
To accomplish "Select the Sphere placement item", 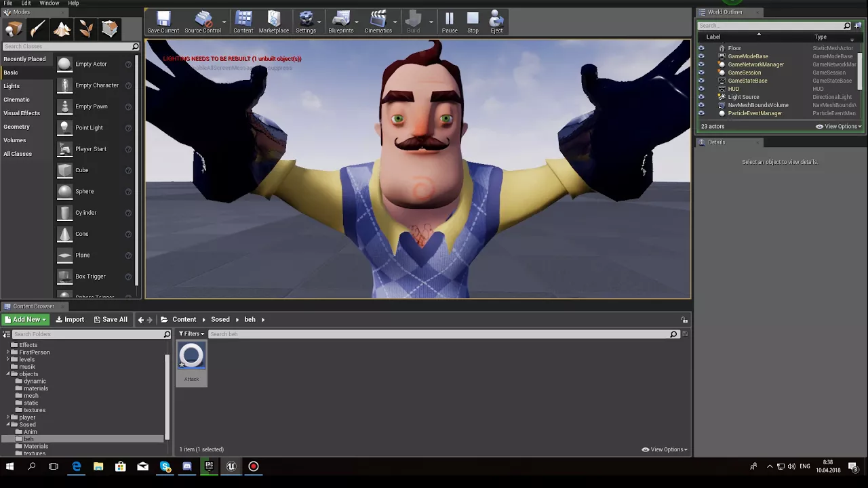I will [x=95, y=191].
